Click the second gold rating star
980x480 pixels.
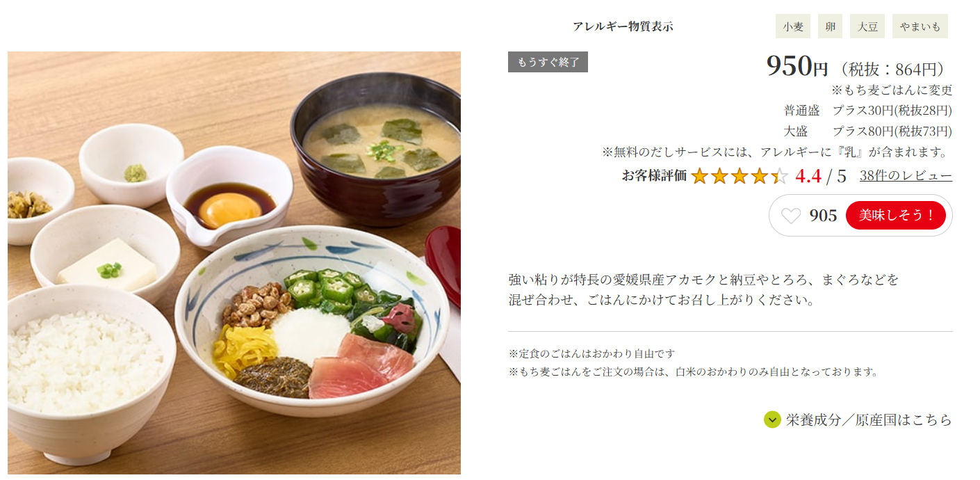(x=719, y=176)
